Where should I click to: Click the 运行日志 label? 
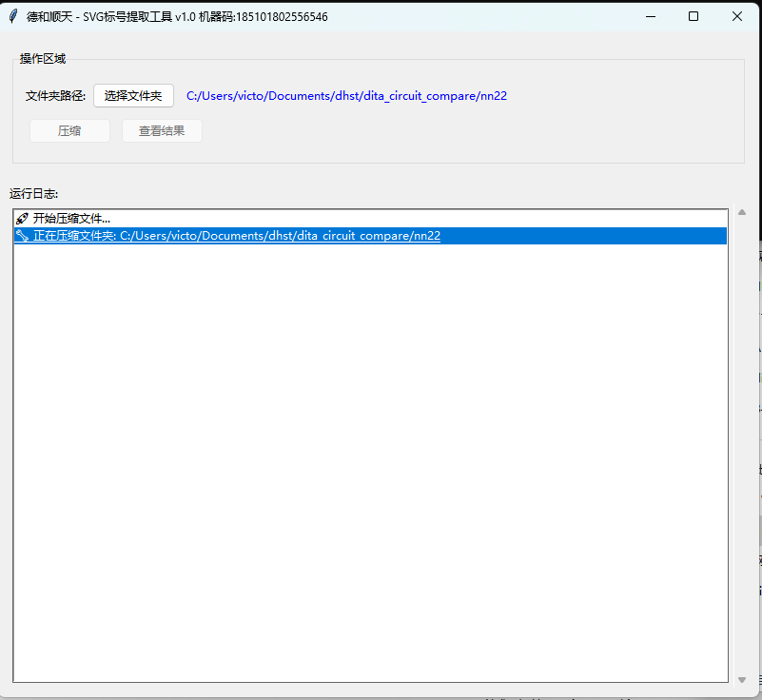click(34, 194)
